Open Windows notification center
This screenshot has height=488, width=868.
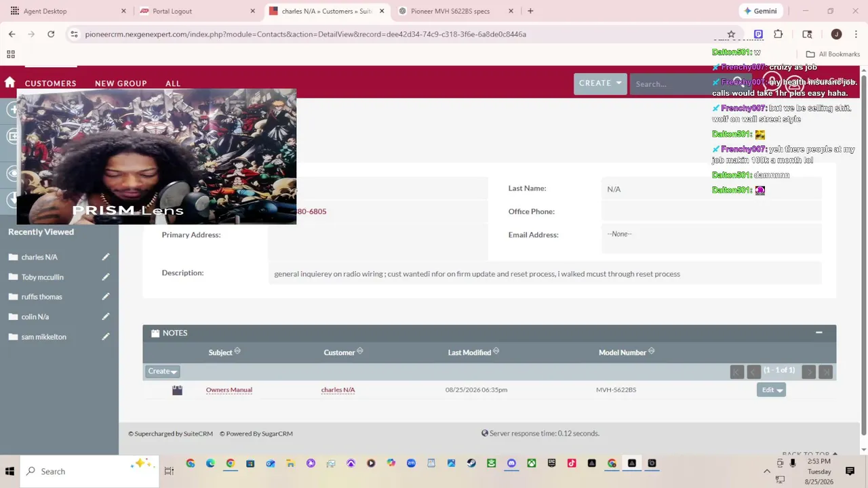850,471
